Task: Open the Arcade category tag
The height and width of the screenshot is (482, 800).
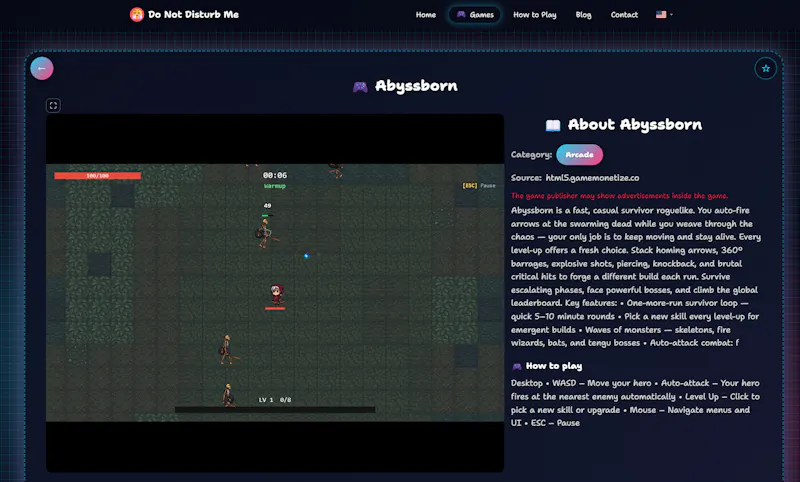Action: pos(579,155)
